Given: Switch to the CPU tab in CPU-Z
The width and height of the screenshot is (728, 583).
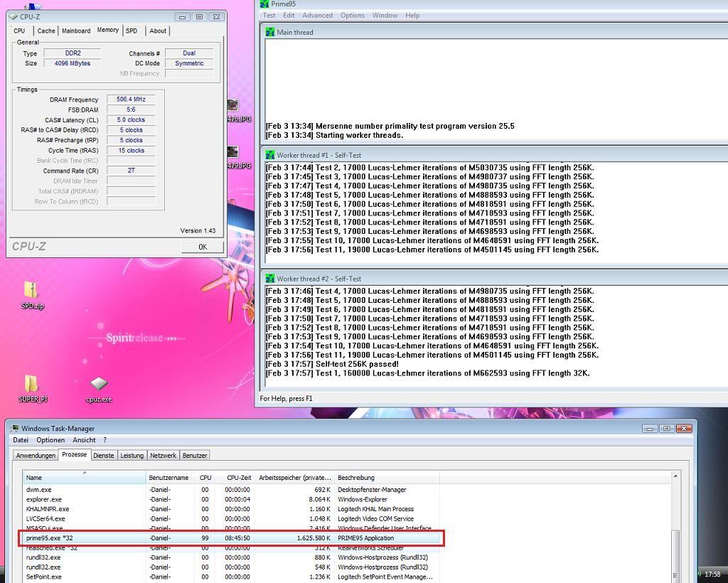Looking at the screenshot, I should coord(19,31).
